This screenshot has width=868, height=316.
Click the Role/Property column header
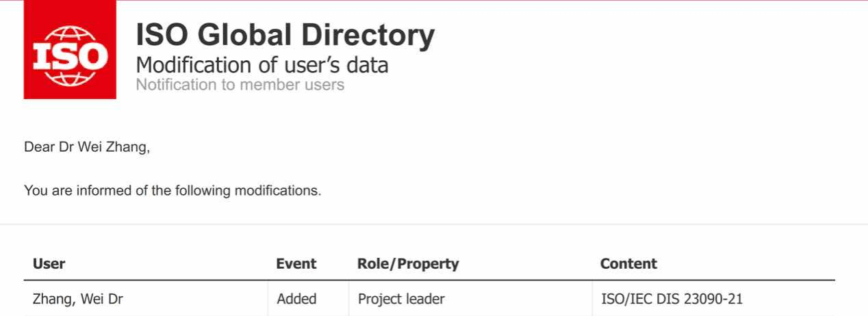408,264
